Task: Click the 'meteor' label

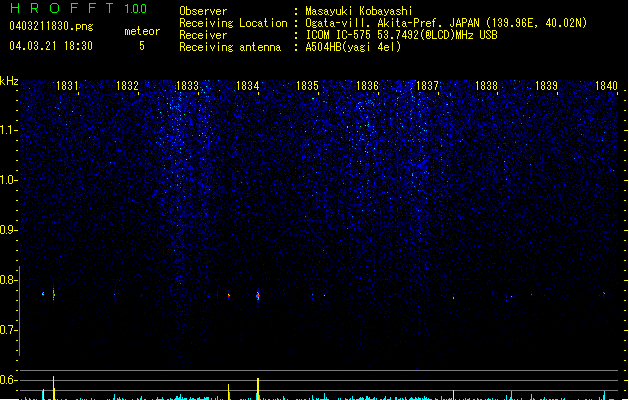Action: click(142, 31)
